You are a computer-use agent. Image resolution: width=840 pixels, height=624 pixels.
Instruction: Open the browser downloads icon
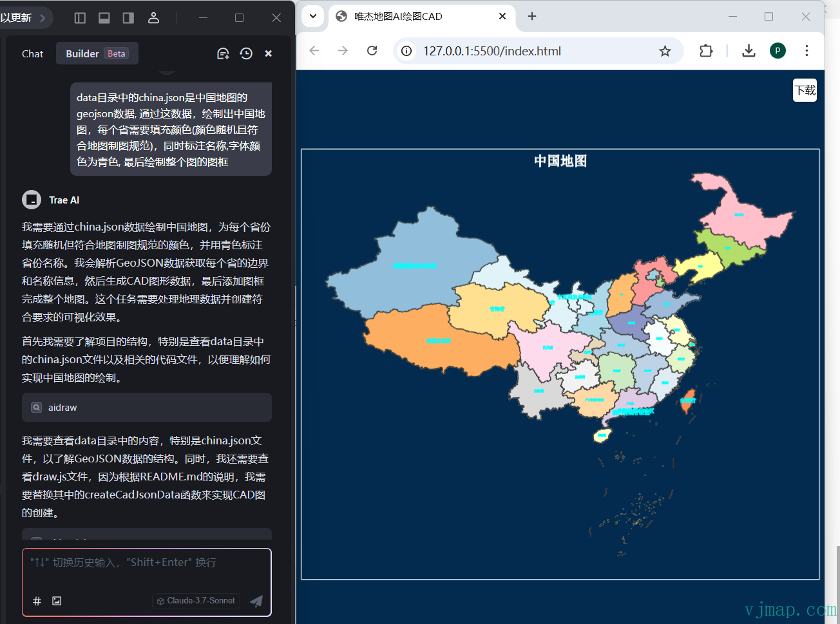[x=749, y=51]
